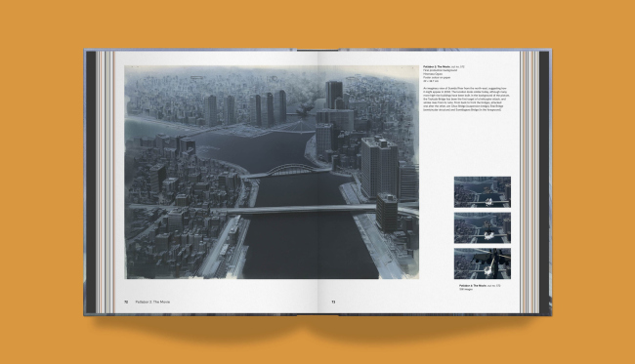Click the large cityscape background painting

click(x=272, y=173)
